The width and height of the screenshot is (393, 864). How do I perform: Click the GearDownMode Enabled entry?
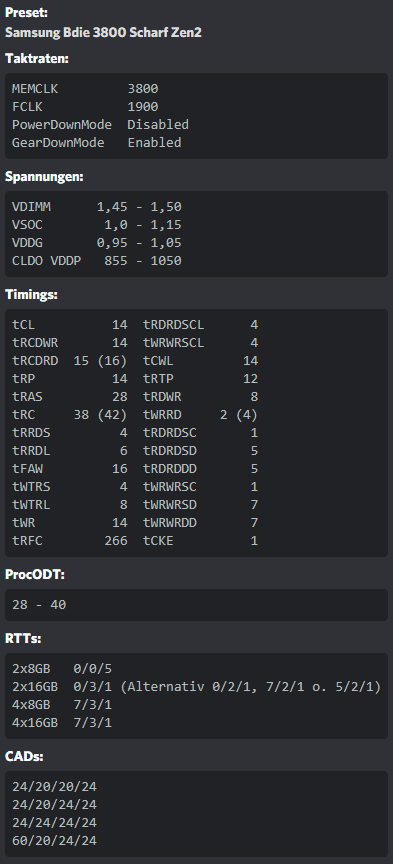pos(96,142)
